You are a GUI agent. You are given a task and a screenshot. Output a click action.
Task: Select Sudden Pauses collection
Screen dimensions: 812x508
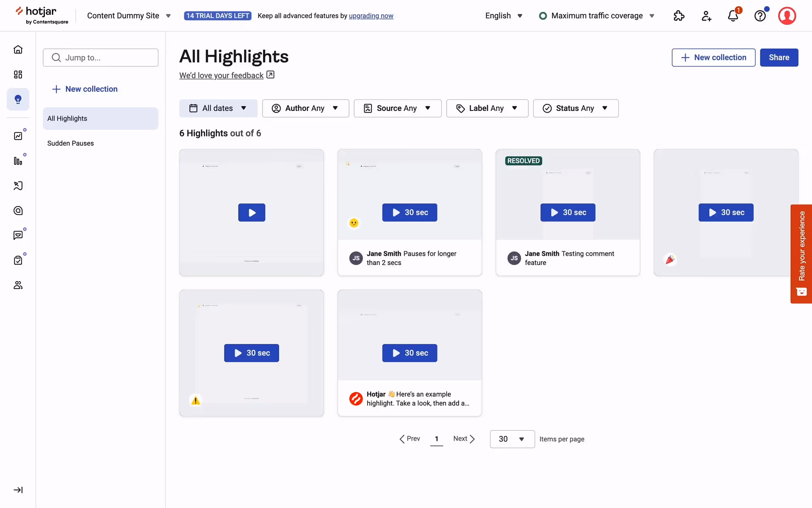71,143
